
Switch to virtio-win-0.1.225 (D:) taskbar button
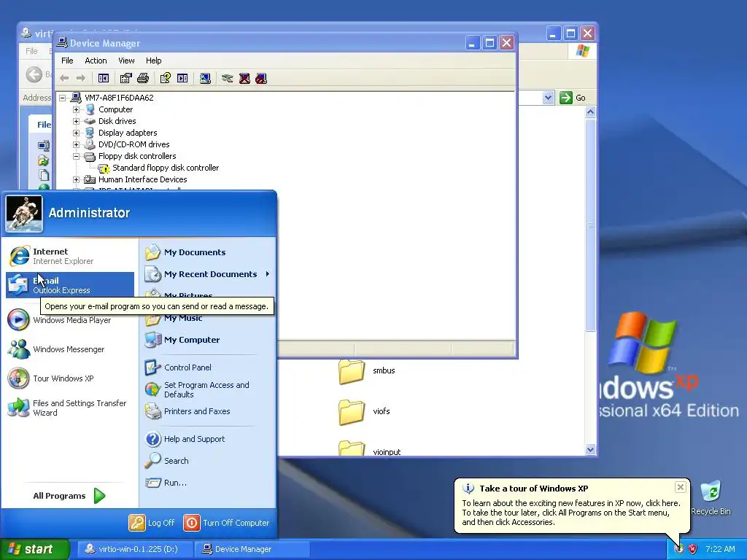click(134, 549)
